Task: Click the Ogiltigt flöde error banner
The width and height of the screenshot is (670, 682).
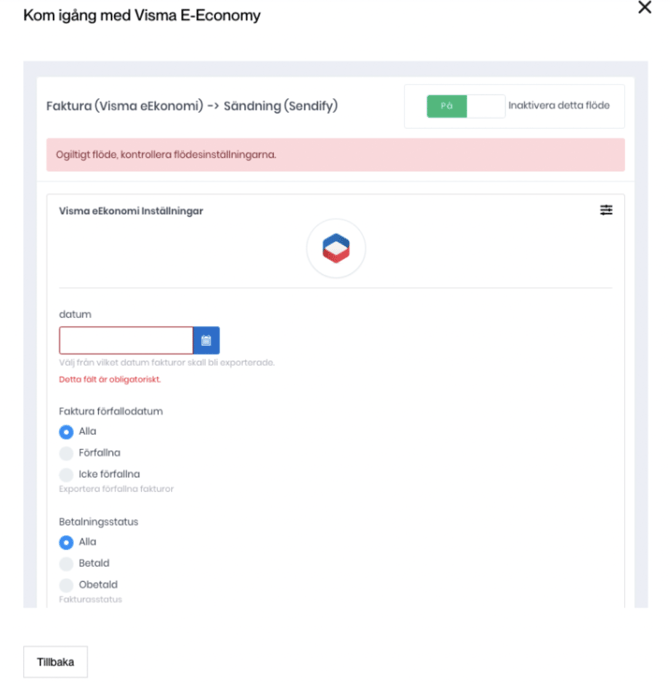Action: [335, 155]
